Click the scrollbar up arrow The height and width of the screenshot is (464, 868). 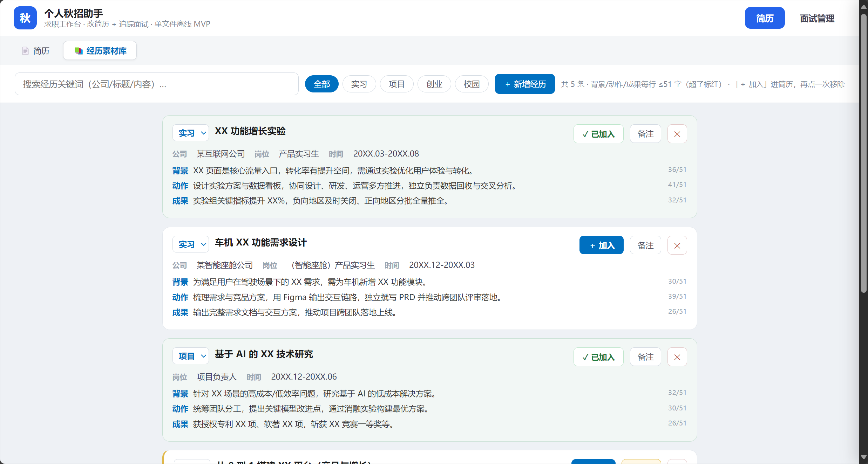coord(863,7)
